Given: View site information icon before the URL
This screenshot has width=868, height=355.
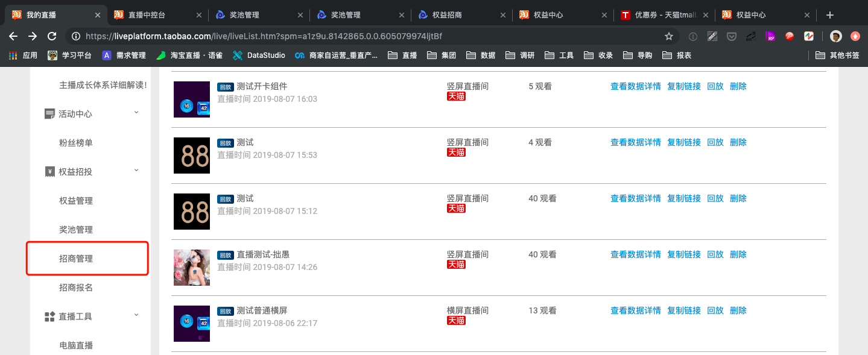Looking at the screenshot, I should 76,36.
